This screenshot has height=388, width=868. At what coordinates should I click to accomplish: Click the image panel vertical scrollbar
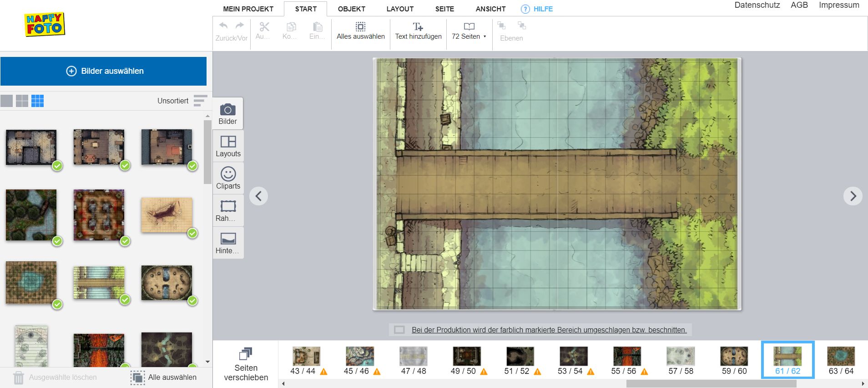click(207, 152)
